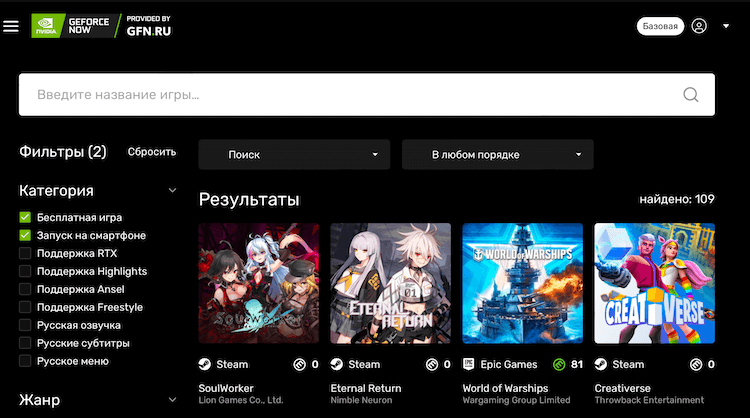Collapse the Категория section chevron
Screen dimensions: 750x418
click(172, 190)
